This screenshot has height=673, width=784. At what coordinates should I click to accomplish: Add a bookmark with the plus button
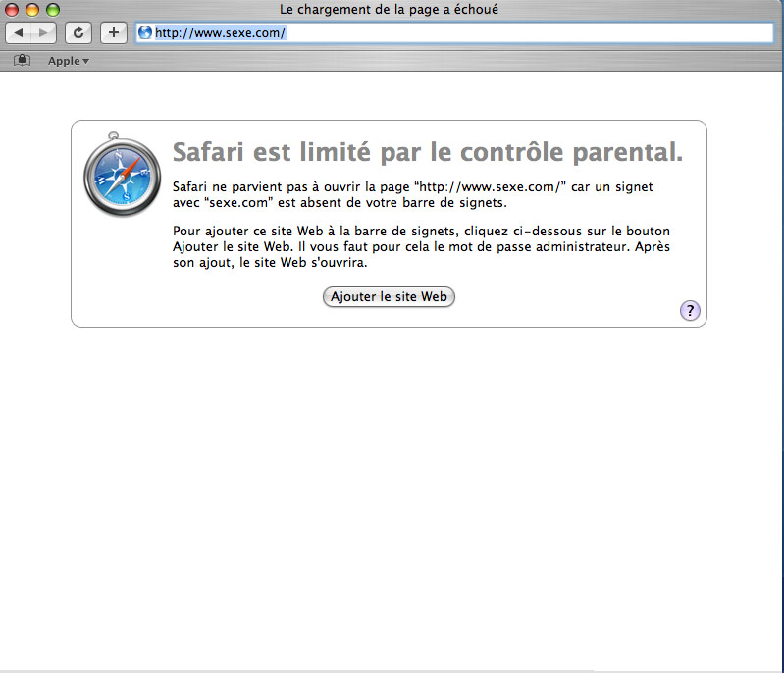point(114,33)
